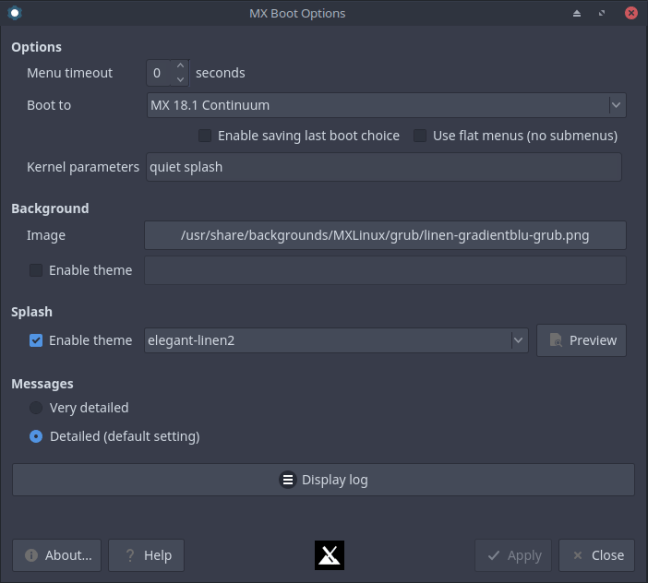Increase the menu timeout value

[x=180, y=66]
